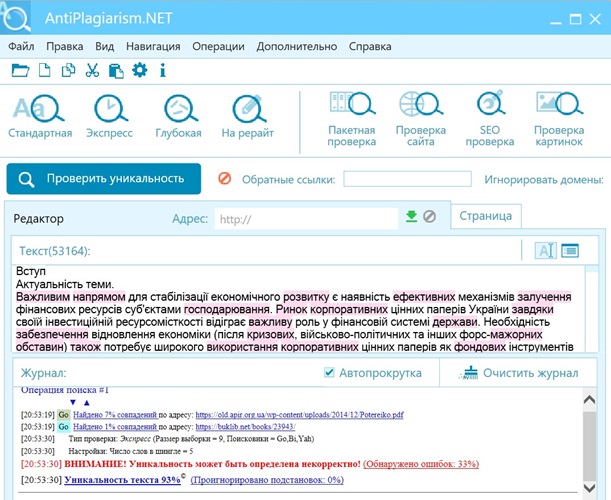
Task: Open SEO проверка
Action: coord(490,119)
